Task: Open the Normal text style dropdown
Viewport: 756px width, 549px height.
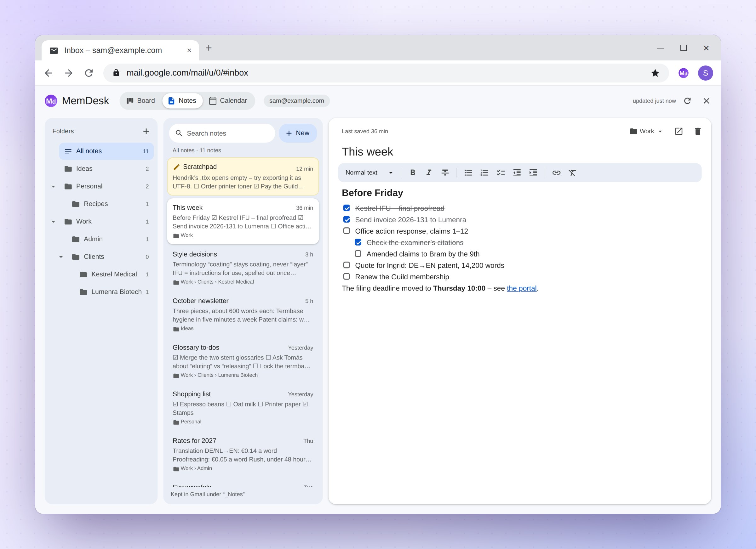Action: coord(369,173)
